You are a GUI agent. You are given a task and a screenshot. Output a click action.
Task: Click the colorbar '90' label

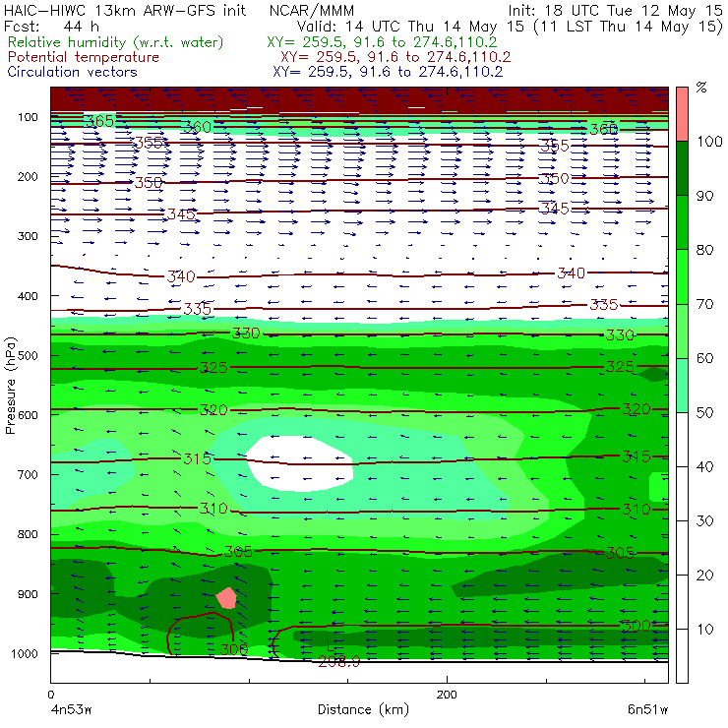coord(704,196)
